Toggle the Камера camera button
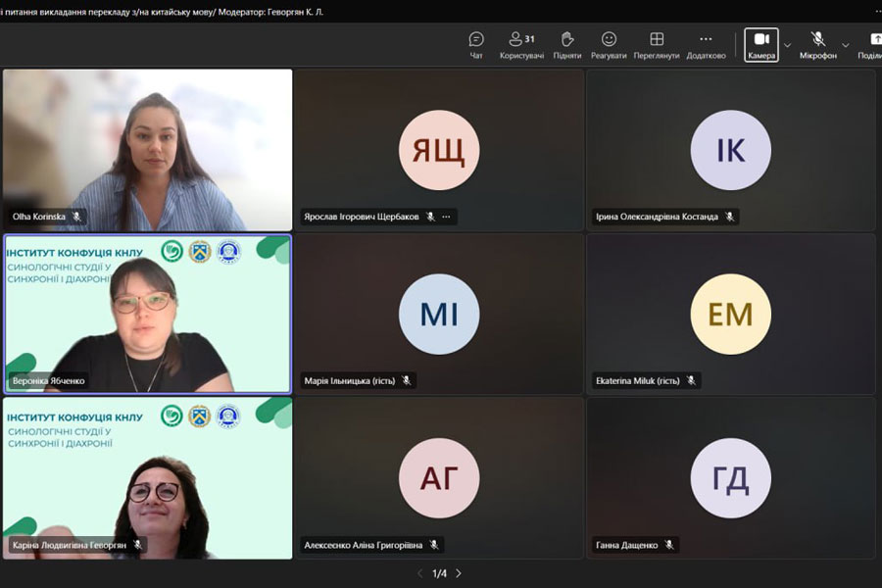 [x=761, y=44]
